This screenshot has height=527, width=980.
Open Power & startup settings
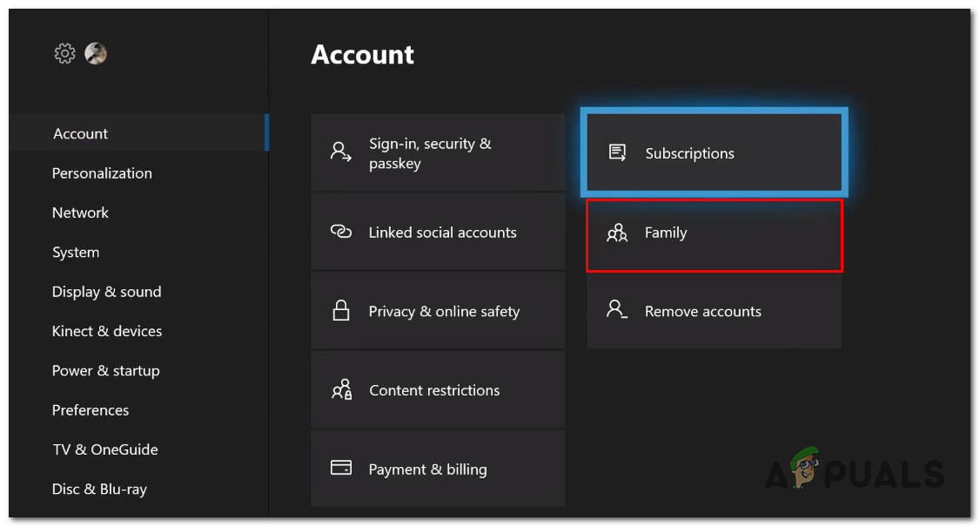tap(105, 370)
